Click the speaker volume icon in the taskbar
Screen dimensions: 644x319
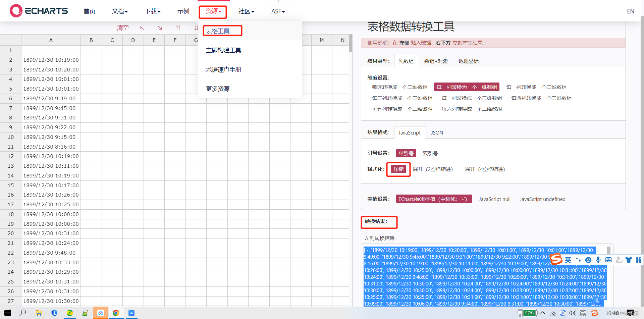point(573,313)
